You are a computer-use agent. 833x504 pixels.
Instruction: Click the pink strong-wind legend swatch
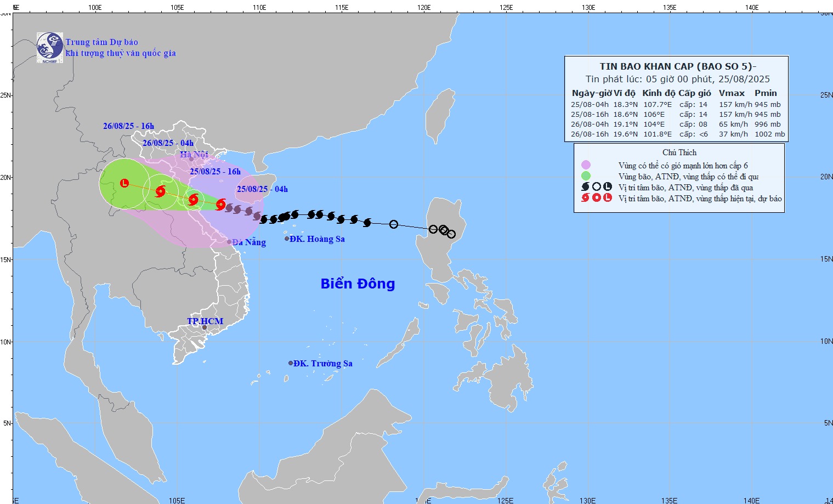point(586,165)
